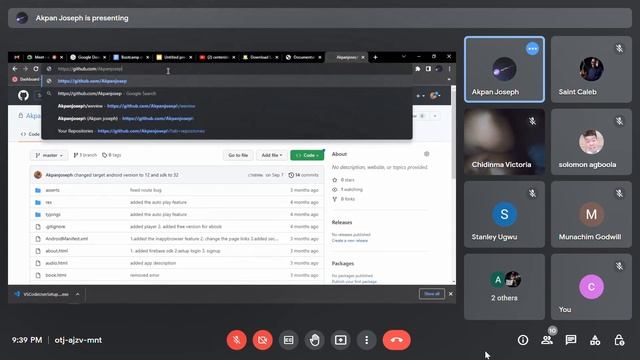The width and height of the screenshot is (640, 360).
Task: Open the green Code dropdown
Action: 307,155
